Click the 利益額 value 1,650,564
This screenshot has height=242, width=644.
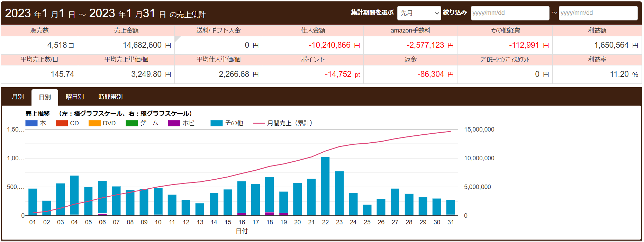(611, 45)
